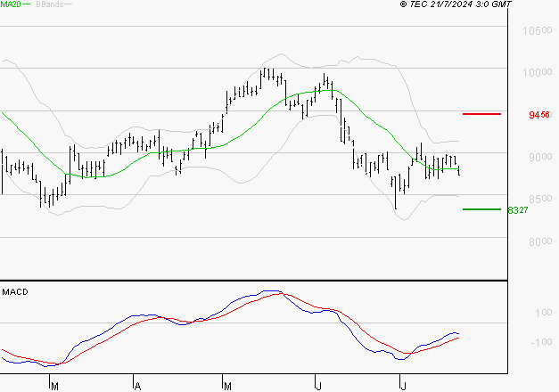
Task: Click the MACD -100 axis label
Action: [541, 342]
